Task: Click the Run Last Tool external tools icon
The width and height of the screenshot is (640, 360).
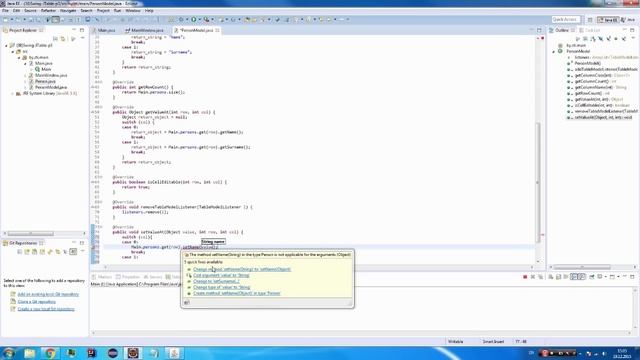Action: 207,19
